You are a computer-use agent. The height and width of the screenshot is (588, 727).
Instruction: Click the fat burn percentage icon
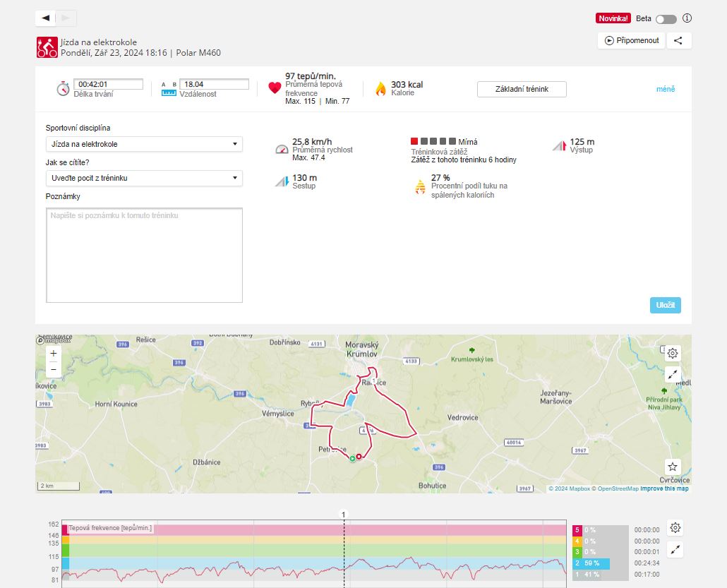420,186
